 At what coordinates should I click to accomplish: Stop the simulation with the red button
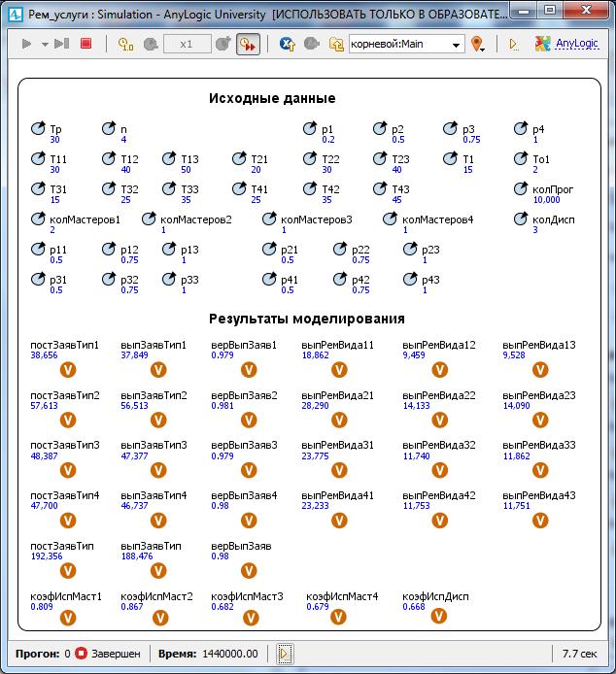pyautogui.click(x=86, y=44)
